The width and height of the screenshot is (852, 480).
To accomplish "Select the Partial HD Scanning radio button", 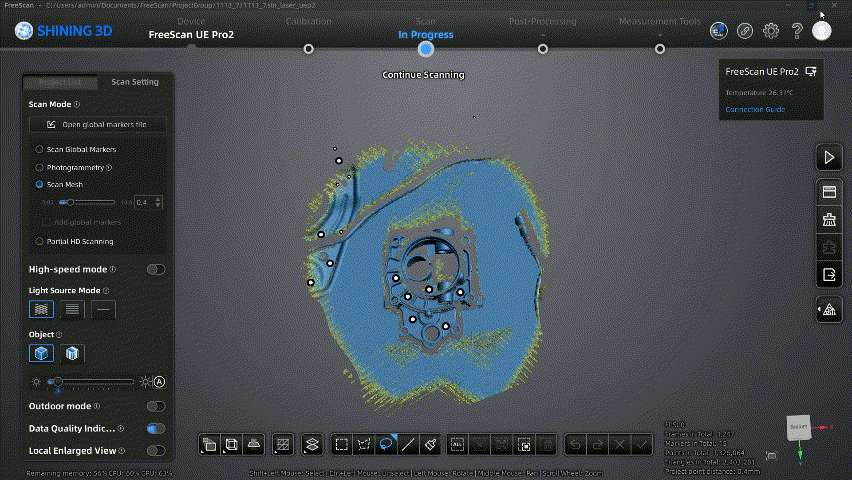I will point(40,241).
